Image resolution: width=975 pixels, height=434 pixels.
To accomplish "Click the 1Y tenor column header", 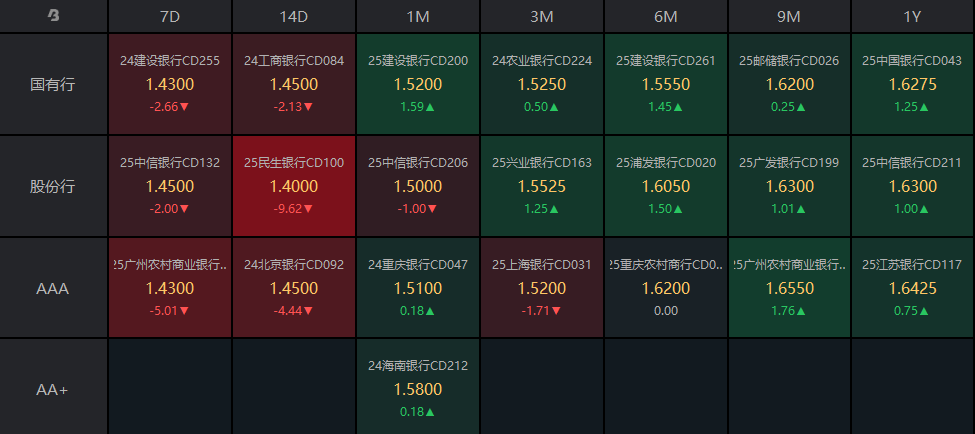I will [913, 16].
